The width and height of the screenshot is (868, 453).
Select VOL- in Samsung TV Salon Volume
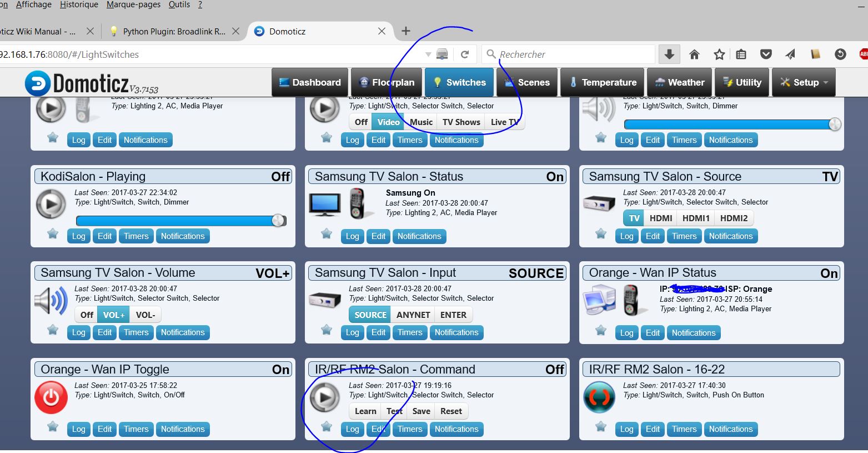pos(145,315)
